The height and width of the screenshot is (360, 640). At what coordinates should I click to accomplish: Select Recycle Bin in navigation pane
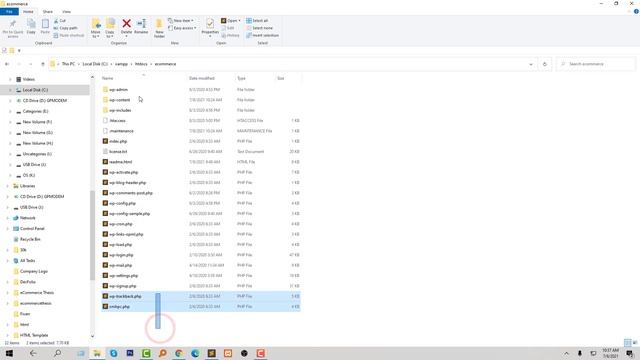[x=30, y=239]
